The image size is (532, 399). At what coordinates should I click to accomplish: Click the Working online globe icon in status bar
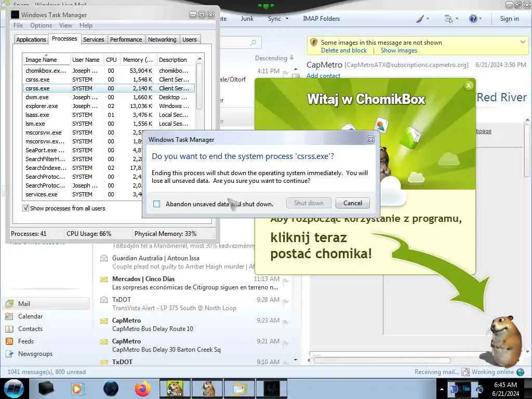(x=521, y=372)
